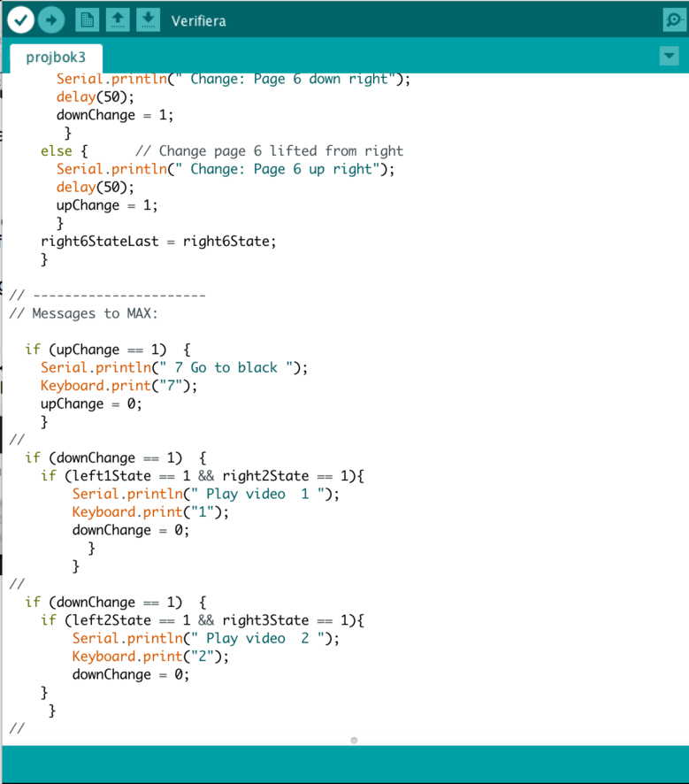Click the Upload arrow button
The width and height of the screenshot is (689, 784).
click(52, 19)
